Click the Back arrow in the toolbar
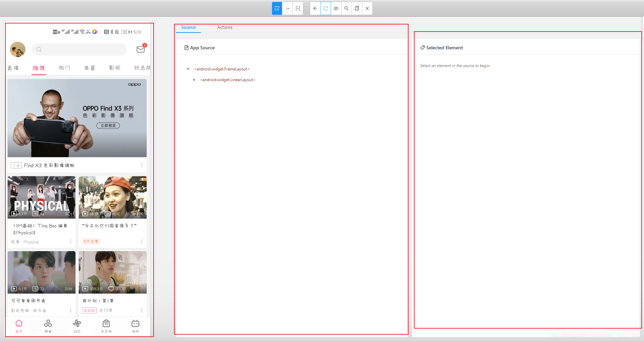 pos(315,8)
